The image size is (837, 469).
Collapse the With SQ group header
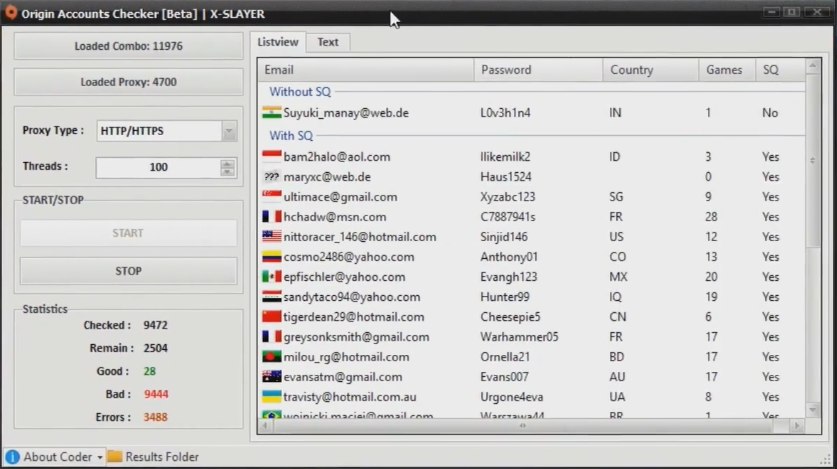point(291,136)
